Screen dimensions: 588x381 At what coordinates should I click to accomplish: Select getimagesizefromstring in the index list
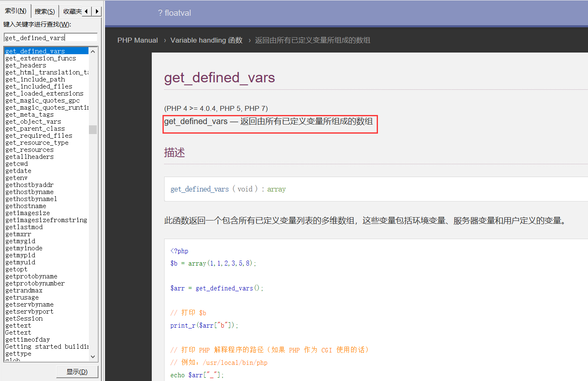click(46, 220)
